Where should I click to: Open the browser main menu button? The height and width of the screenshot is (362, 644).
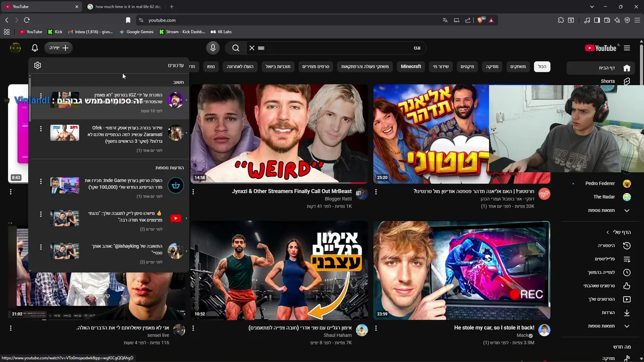[637, 20]
